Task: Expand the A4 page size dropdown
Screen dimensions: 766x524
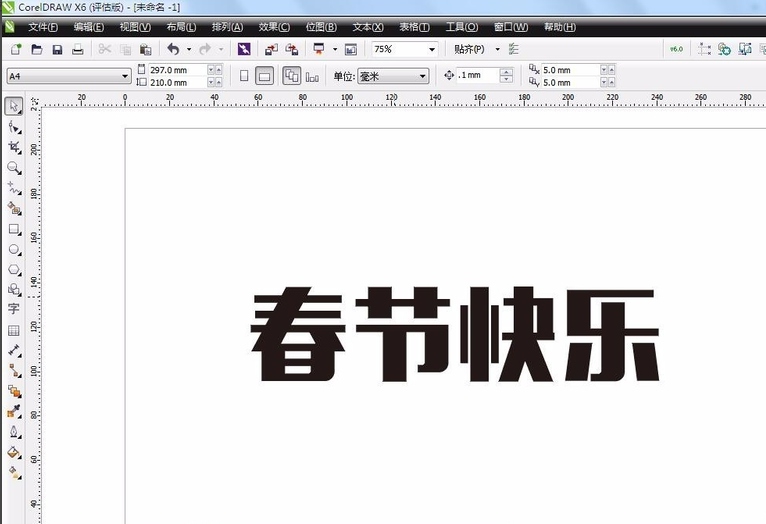Action: coord(125,76)
